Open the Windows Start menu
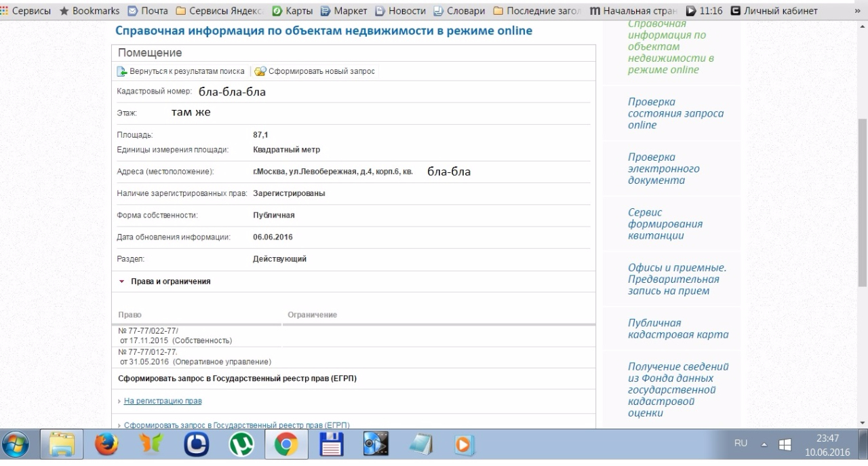 (x=16, y=445)
